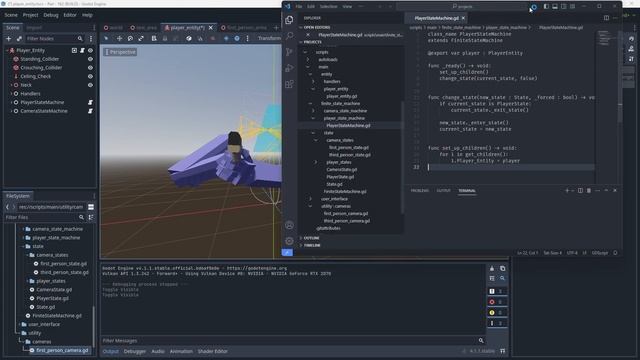Switch to the Import dock tab
Viewport: 640px width, 360px height.
coord(34,28)
